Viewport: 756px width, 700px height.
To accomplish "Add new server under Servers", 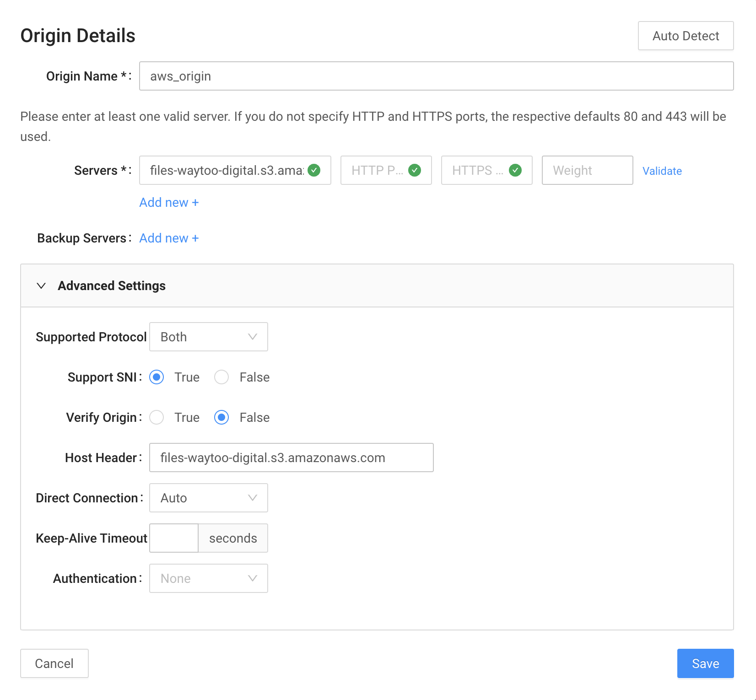I will coord(169,202).
